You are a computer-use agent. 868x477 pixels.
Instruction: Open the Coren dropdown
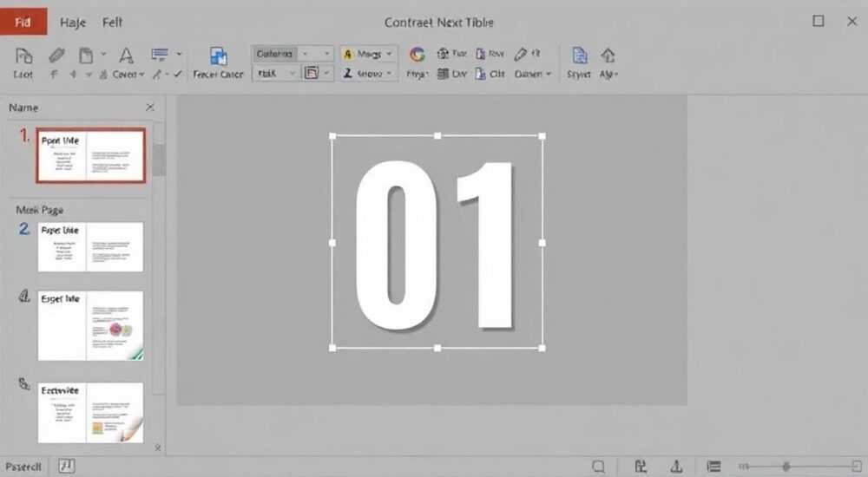[128, 74]
